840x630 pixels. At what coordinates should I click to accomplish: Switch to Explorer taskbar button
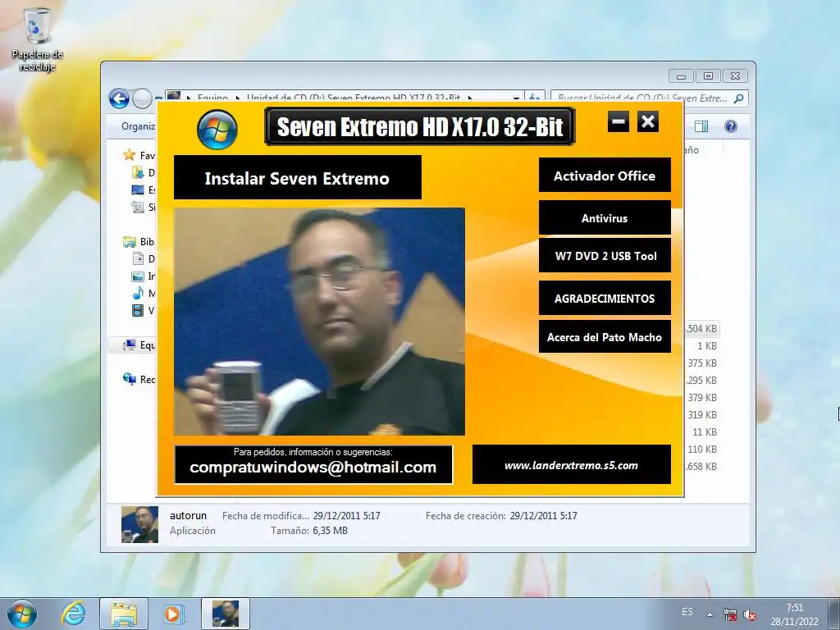124,614
